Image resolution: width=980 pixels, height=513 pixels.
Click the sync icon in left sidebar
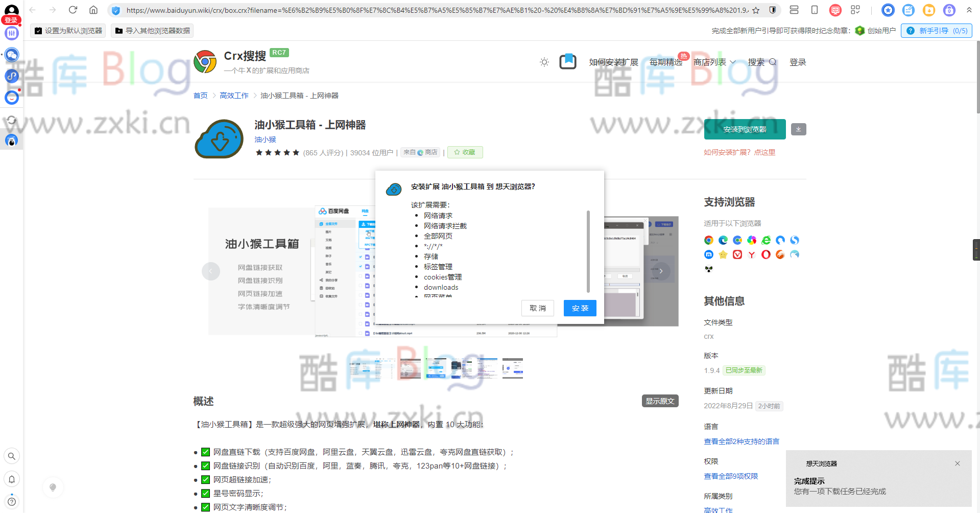pos(12,119)
